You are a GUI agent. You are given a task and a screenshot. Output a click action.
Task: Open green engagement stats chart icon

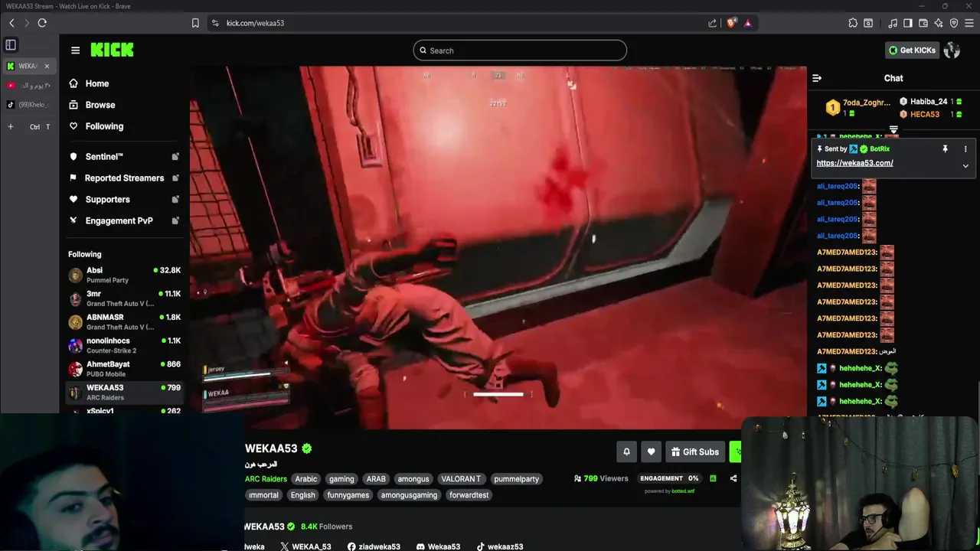tap(713, 478)
